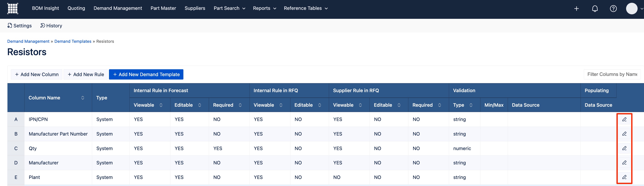Select Manufacturer Part Number cell
Viewport: 644px width, 186px height.
click(x=58, y=134)
